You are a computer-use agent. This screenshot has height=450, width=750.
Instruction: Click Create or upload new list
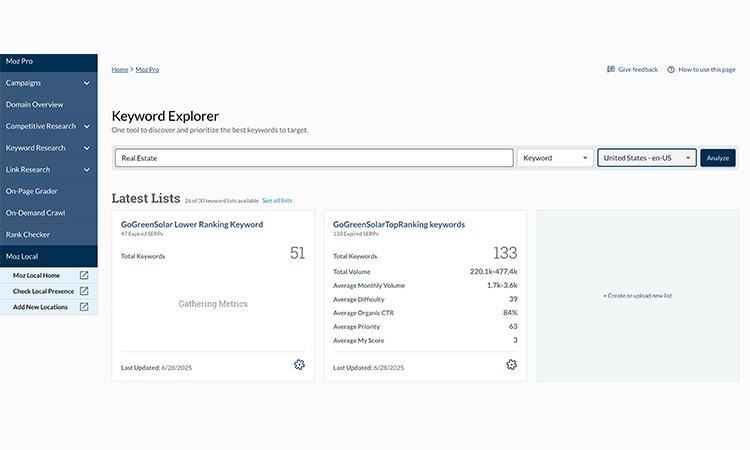coord(638,296)
